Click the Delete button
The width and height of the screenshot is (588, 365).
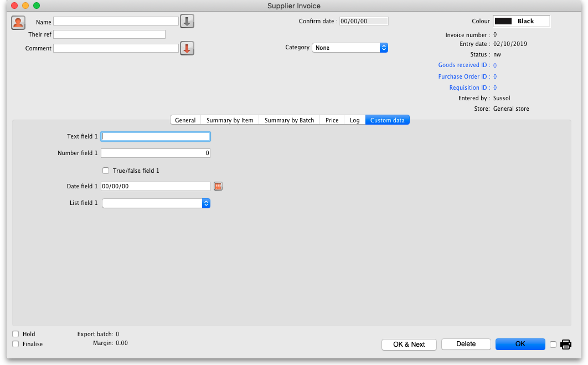point(466,344)
